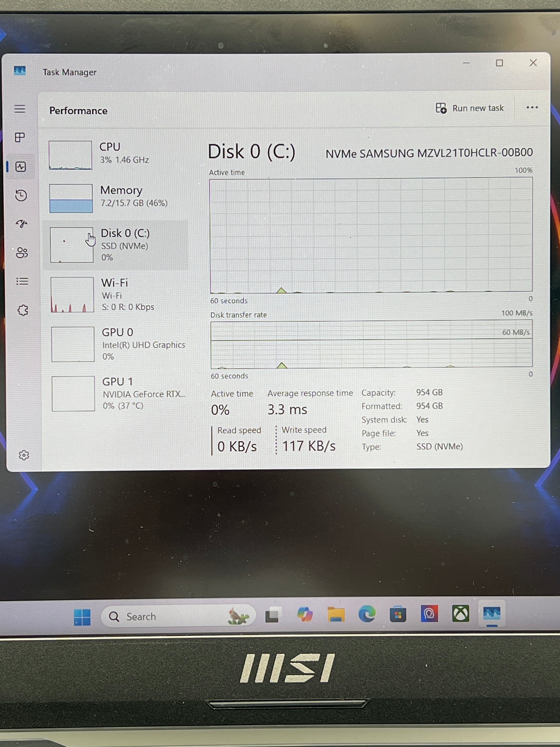Click the Task Manager app icon in title bar

click(x=20, y=71)
